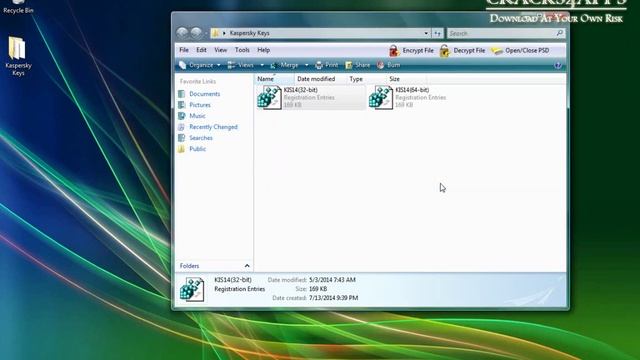The image size is (640, 360).
Task: Click the Recently Changed favorite link
Action: [x=213, y=127]
